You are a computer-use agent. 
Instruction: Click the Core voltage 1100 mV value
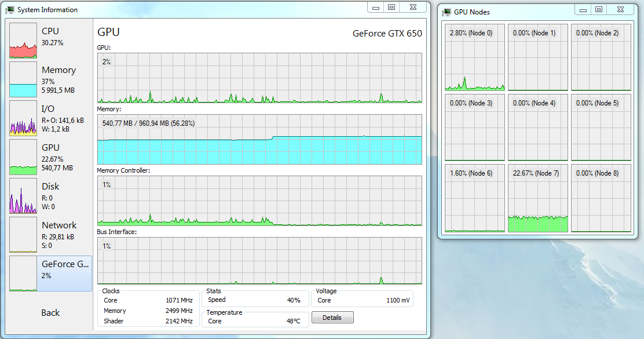click(x=398, y=300)
